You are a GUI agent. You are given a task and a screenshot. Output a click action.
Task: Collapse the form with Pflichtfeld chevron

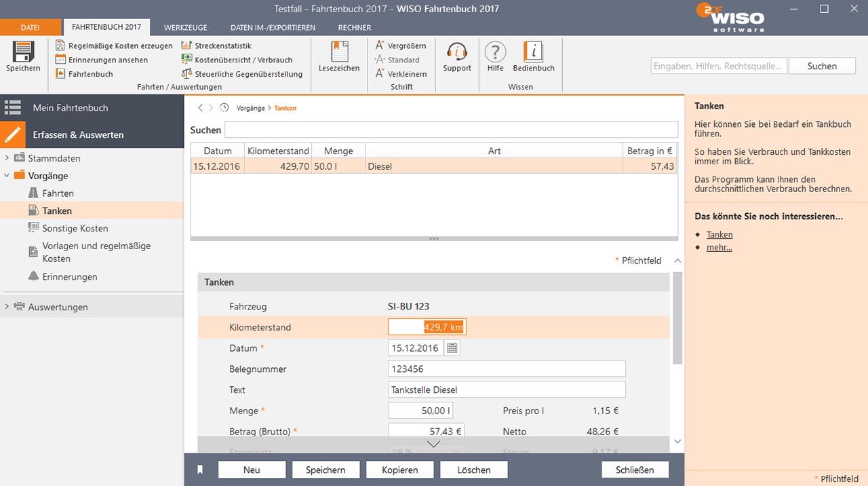pyautogui.click(x=677, y=261)
